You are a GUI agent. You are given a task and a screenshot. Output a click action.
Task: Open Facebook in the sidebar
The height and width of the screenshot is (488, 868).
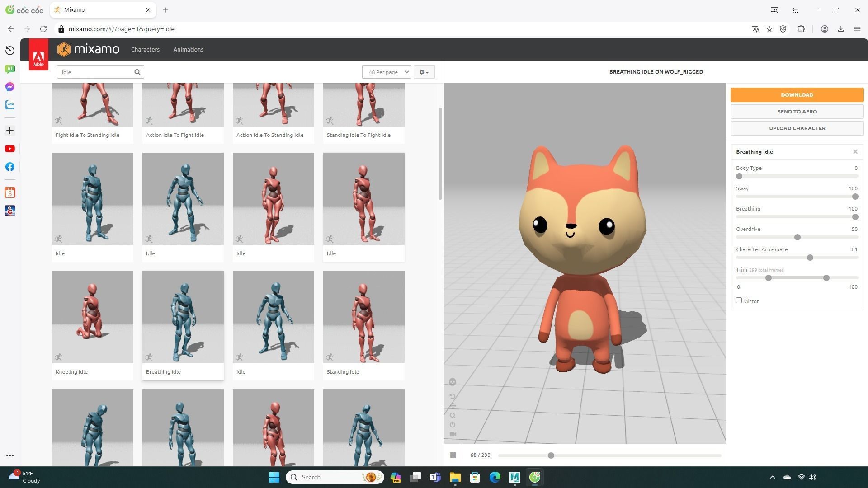point(10,167)
